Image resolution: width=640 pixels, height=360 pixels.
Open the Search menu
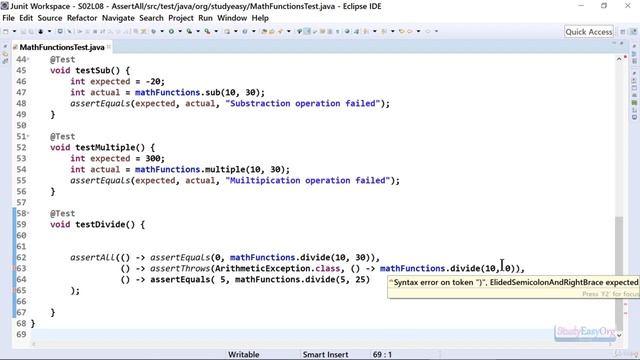151,18
